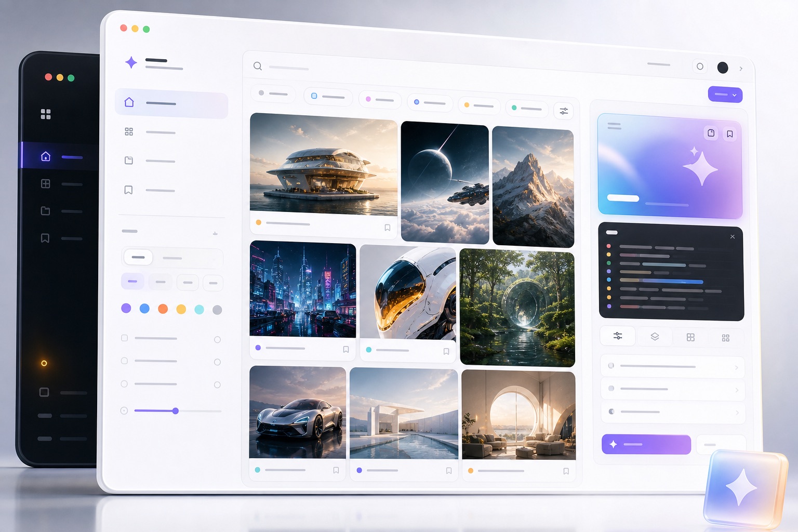Bookmark the floating building image
This screenshot has height=532, width=798.
[x=387, y=228]
